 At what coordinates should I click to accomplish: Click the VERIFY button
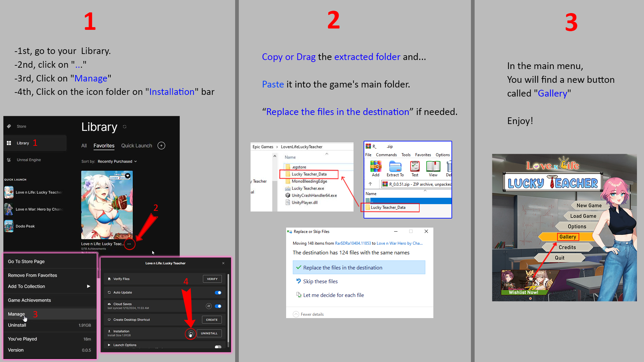point(212,279)
